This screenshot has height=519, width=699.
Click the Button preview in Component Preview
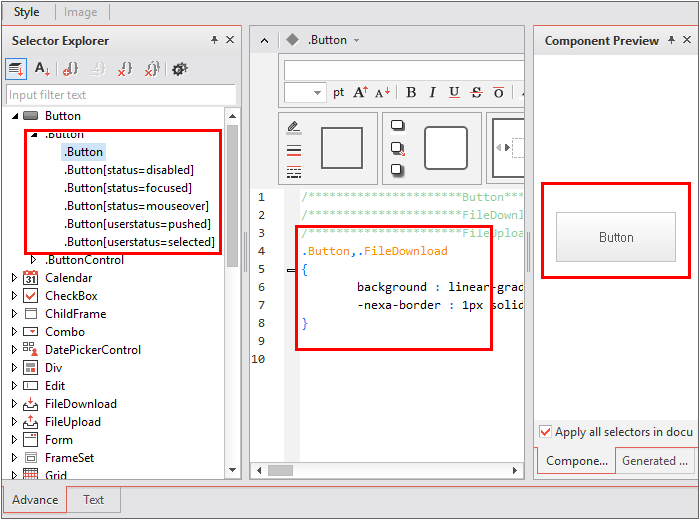616,237
